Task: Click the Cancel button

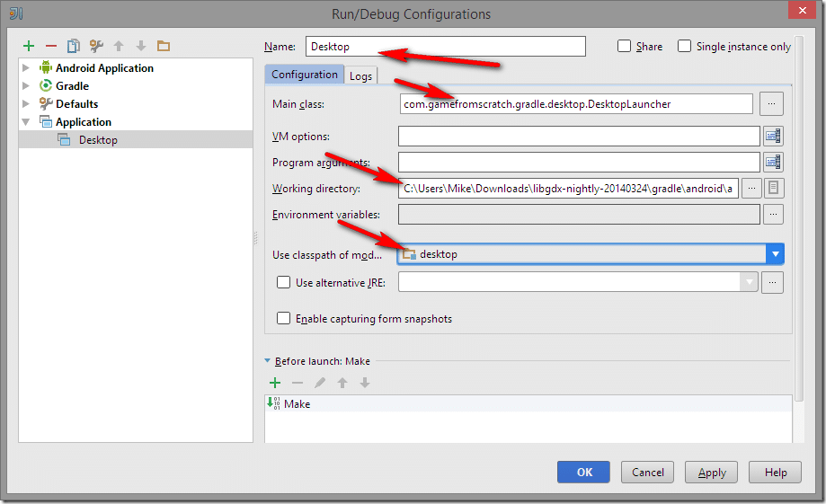Action: click(647, 472)
